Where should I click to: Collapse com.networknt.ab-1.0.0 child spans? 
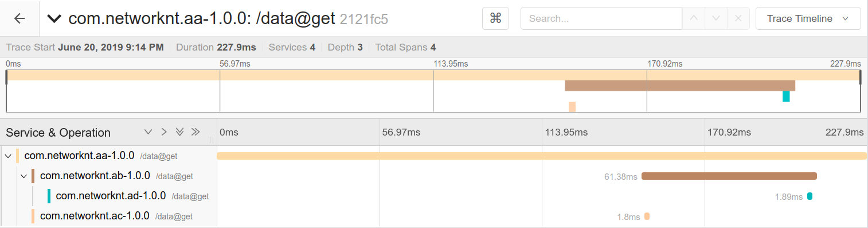24,176
